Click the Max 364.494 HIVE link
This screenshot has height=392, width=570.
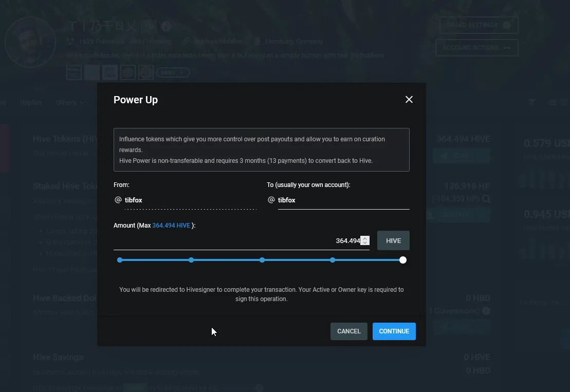171,226
